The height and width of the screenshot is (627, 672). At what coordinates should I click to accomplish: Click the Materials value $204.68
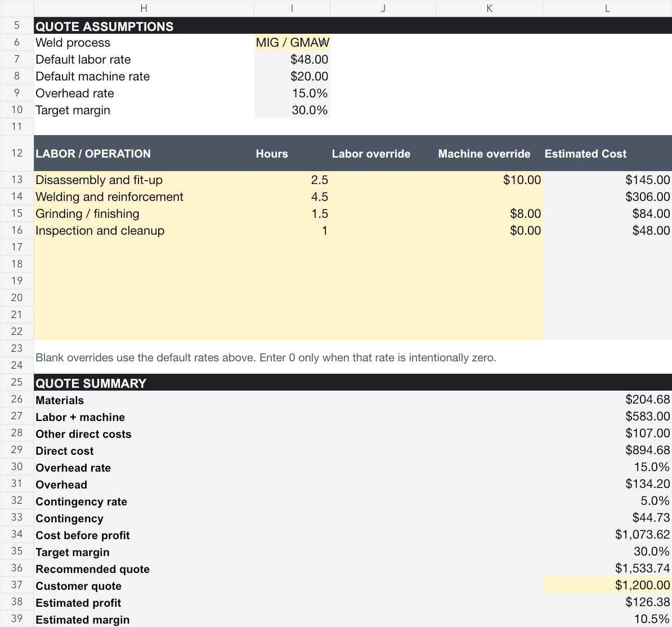(607, 399)
